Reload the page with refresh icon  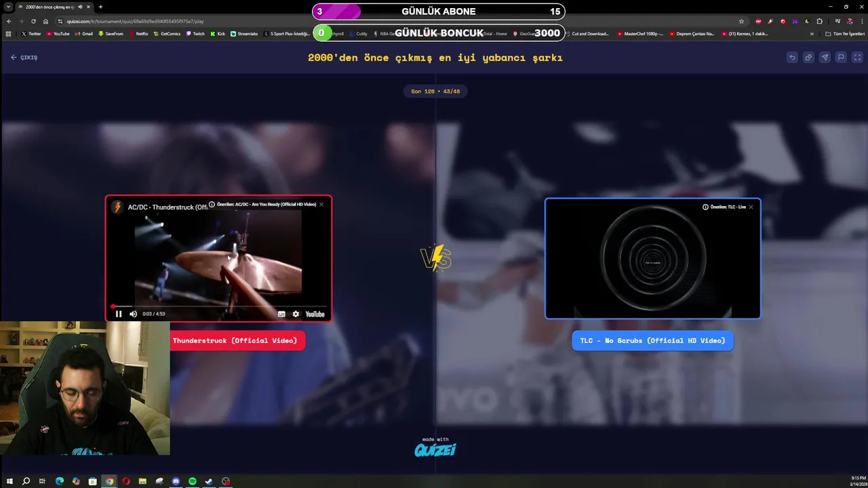(x=33, y=21)
